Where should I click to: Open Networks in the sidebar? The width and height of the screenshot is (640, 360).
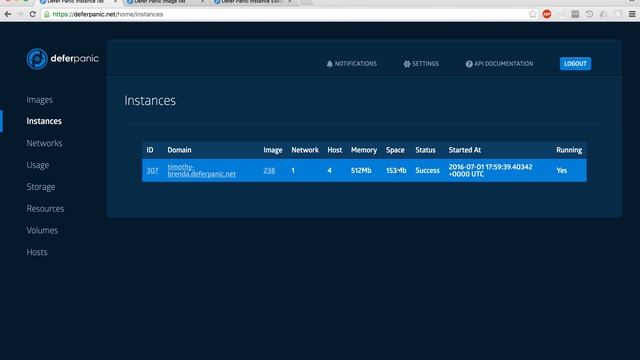pos(44,143)
